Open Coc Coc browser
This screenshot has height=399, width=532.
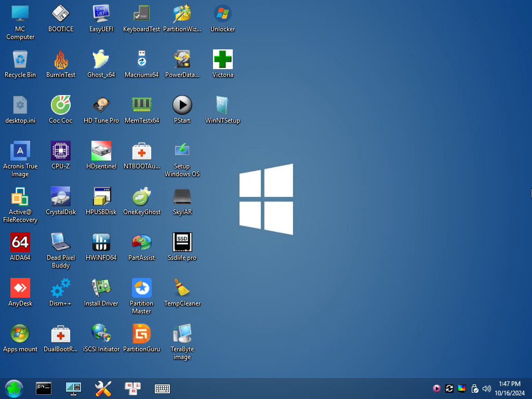coord(60,110)
